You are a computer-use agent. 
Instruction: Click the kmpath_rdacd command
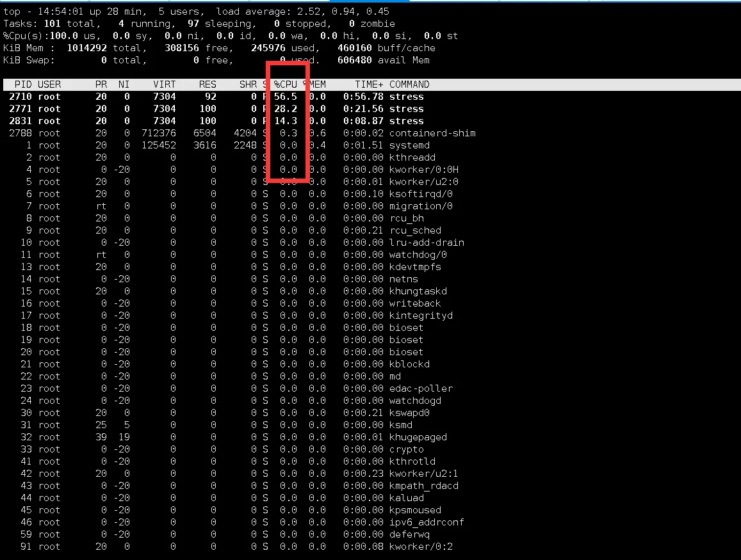click(424, 486)
